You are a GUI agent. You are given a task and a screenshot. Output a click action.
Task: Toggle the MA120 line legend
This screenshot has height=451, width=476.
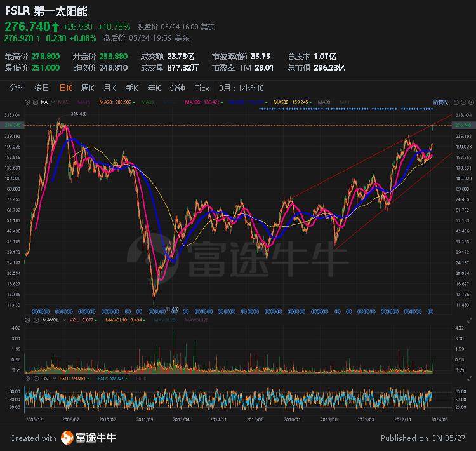click(203, 102)
